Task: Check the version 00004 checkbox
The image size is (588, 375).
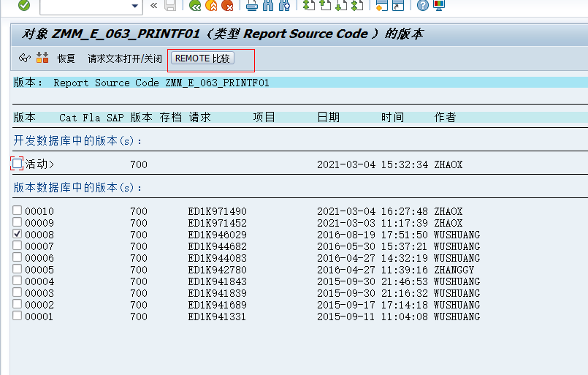Action: click(x=17, y=280)
